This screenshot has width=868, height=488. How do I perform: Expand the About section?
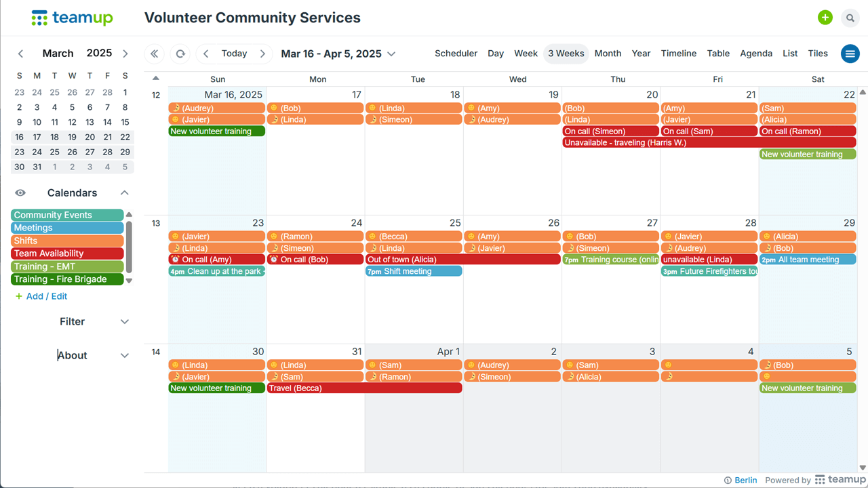[124, 355]
